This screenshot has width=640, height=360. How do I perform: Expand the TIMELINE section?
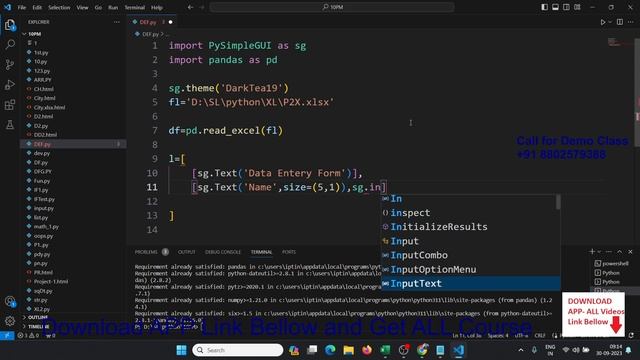38,327
